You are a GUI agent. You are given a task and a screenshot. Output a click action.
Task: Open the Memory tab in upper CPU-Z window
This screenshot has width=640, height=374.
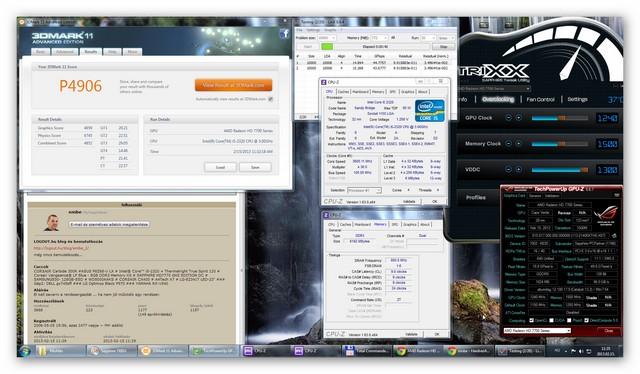pos(378,92)
